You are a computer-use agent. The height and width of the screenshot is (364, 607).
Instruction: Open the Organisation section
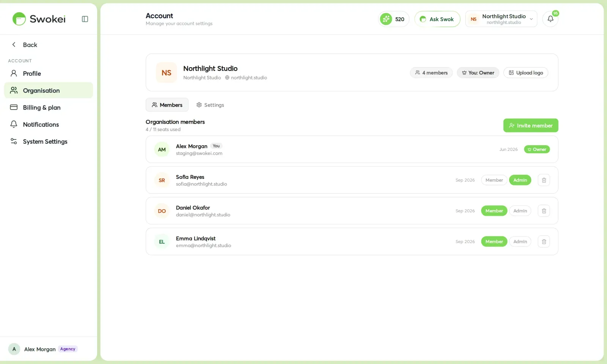tap(49, 91)
